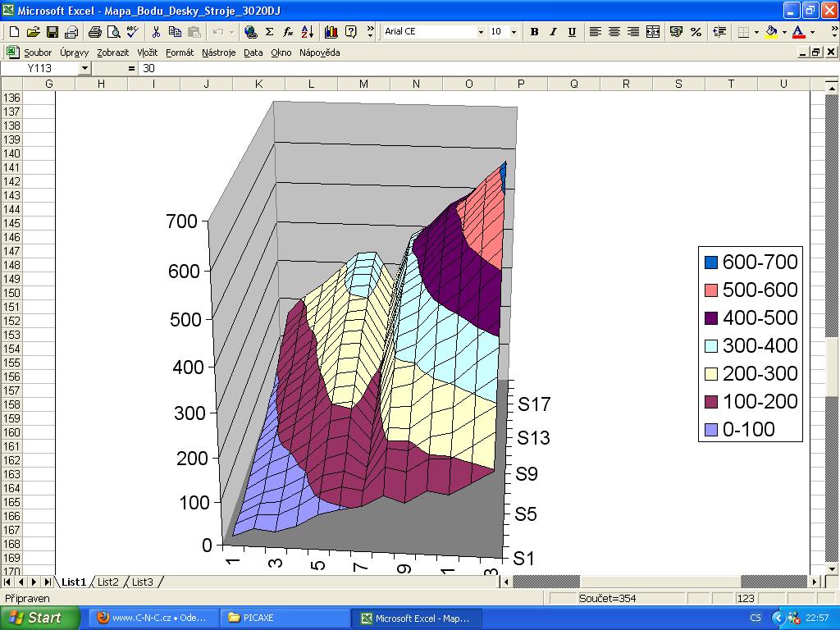Screen dimensions: 840x630
Task: Click the AutoSum sigma icon
Action: (x=269, y=32)
